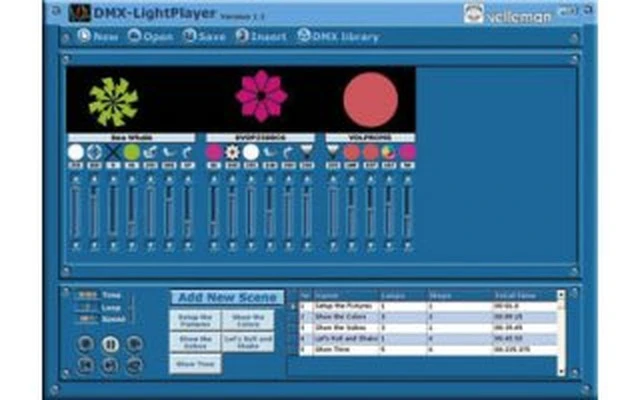Viewport: 640px width, 400px height.
Task: Toggle the Sound option
Action: tap(101, 319)
